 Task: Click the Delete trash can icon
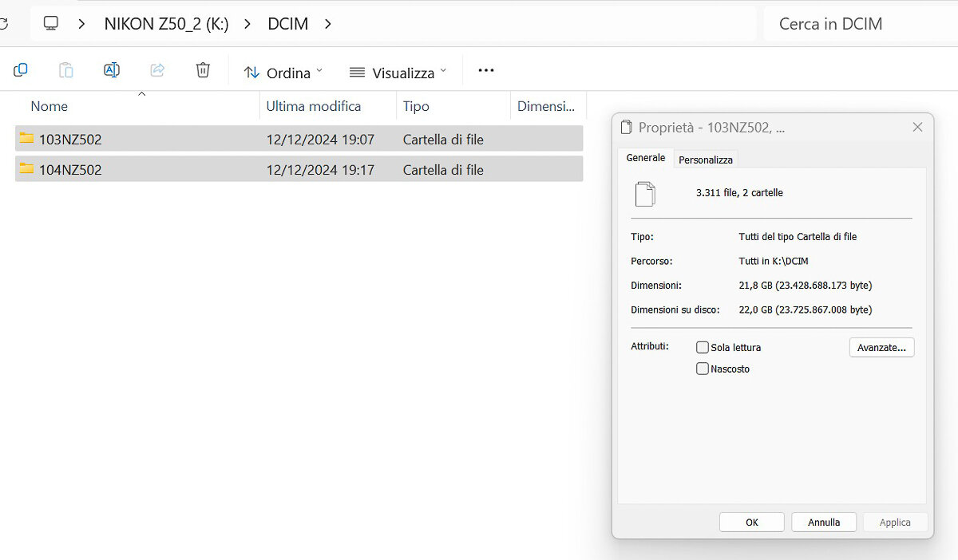click(203, 70)
